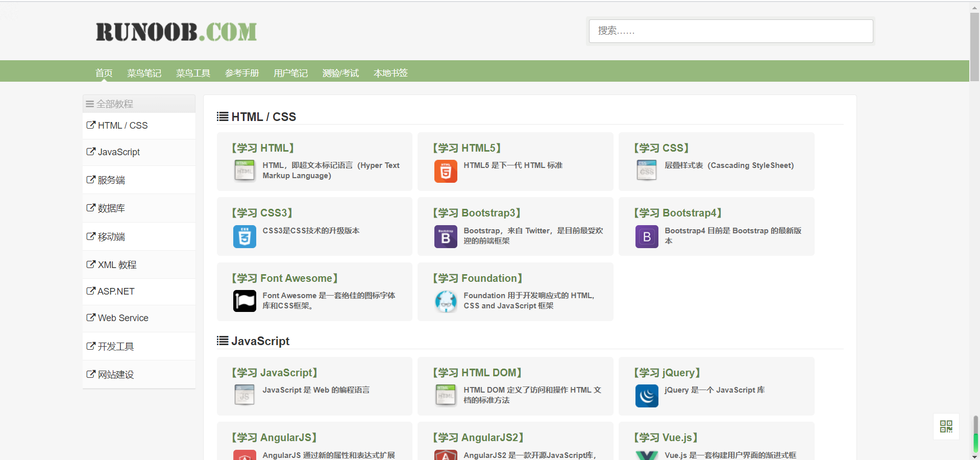Click the HTML DOM card icon
Viewport: 980px width, 460px height.
(446, 396)
